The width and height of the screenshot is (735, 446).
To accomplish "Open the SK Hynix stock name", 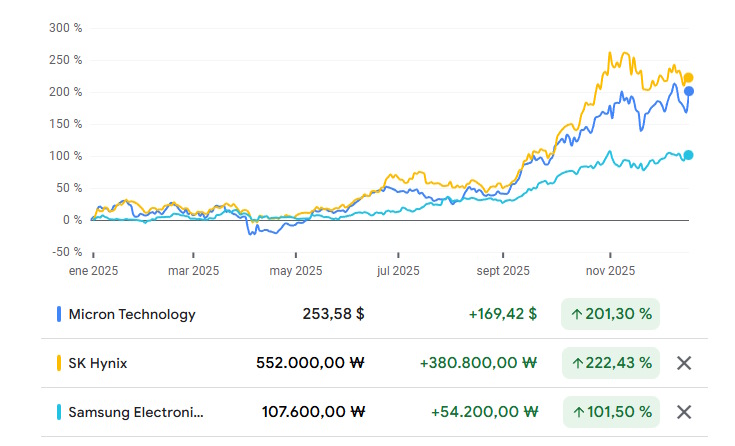I will (x=98, y=363).
